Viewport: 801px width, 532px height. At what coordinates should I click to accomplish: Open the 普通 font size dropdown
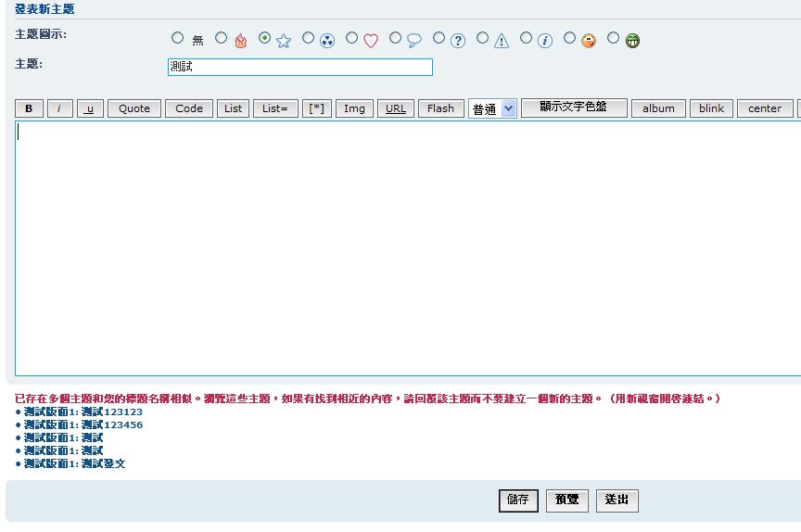492,108
